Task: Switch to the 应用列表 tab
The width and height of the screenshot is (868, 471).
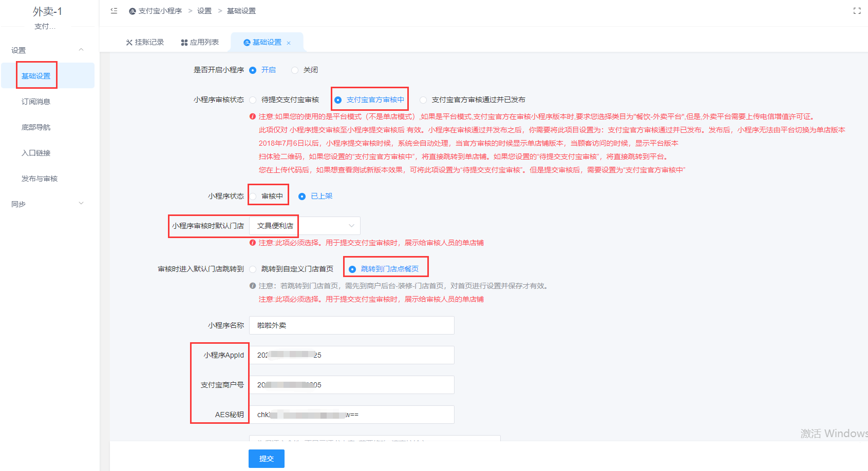Action: [200, 42]
